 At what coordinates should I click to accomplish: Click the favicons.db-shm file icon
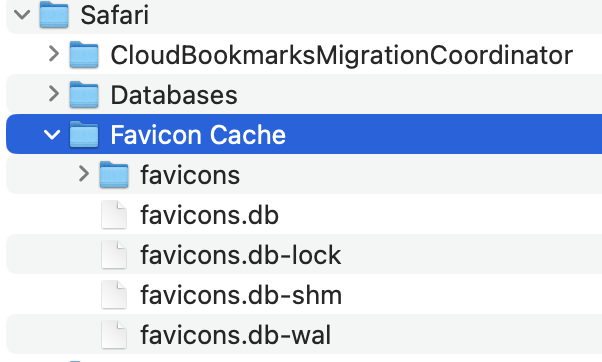coord(114,294)
